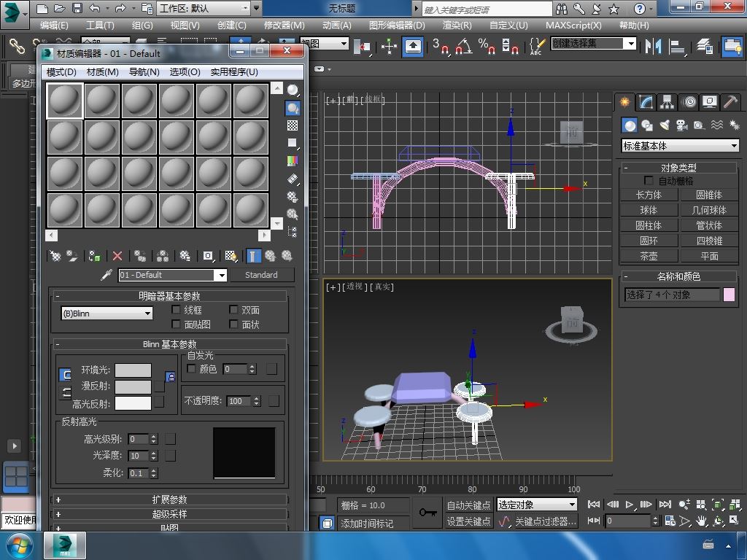Click the 管状体 object button
747x560 pixels.
coord(709,225)
